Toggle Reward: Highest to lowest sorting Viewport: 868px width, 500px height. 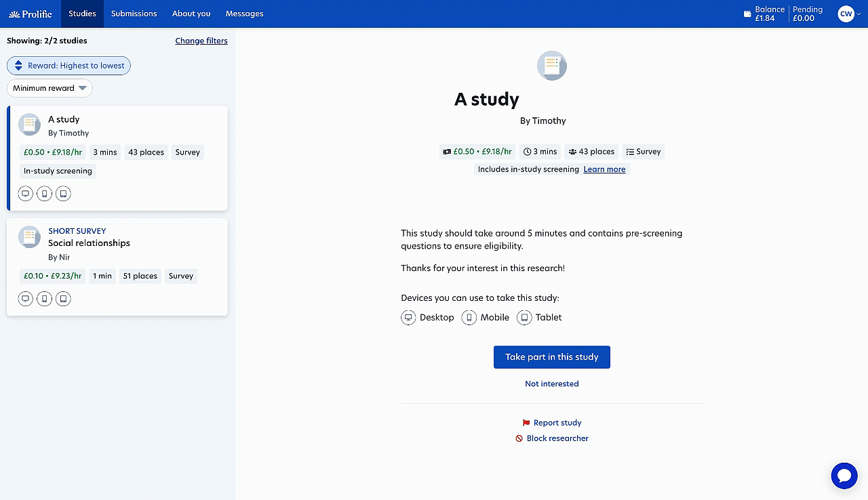68,66
